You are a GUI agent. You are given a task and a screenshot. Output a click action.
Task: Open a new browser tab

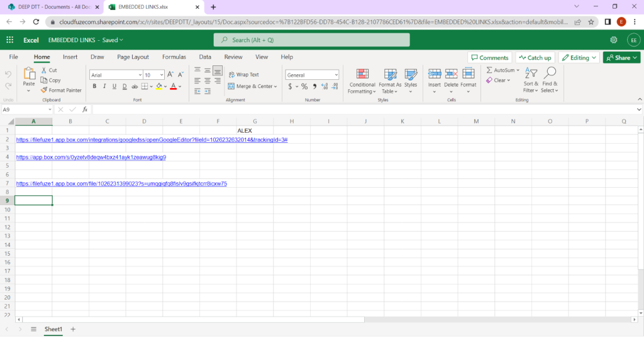pos(213,7)
